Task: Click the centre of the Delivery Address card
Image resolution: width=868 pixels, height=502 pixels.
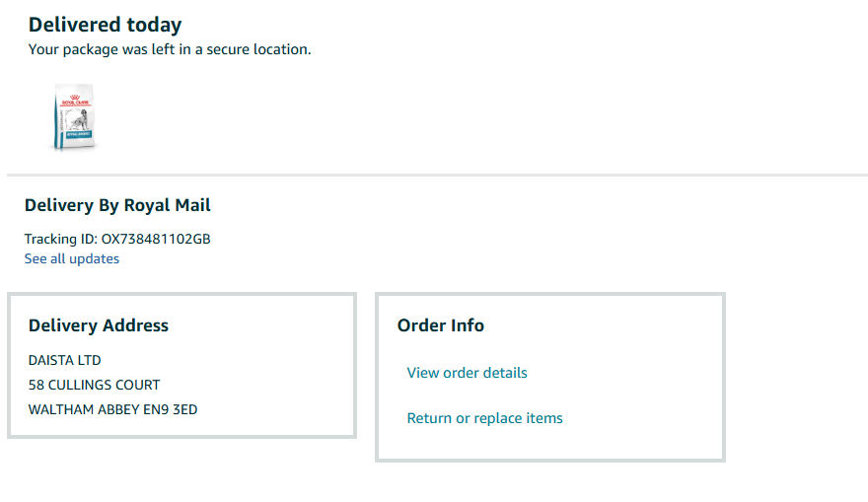Action: click(x=181, y=366)
